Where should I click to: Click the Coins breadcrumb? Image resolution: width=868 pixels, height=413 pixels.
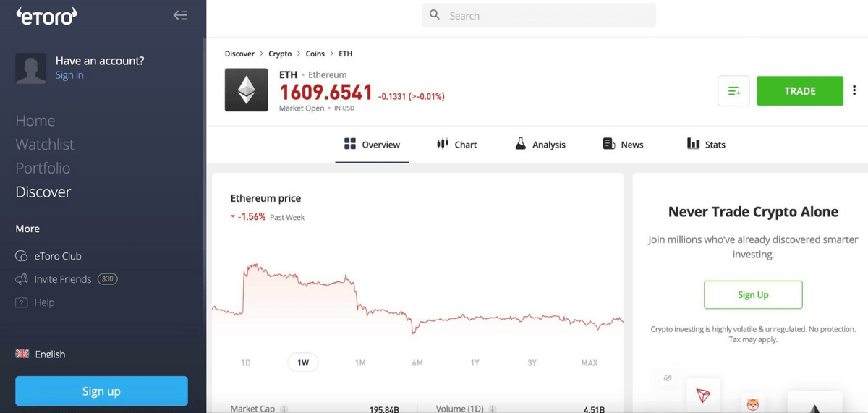point(315,54)
